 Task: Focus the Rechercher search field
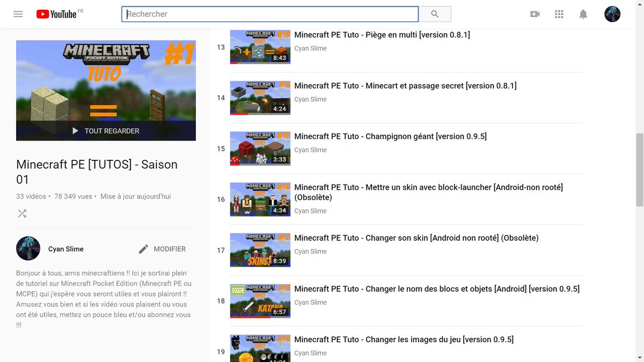coord(270,14)
